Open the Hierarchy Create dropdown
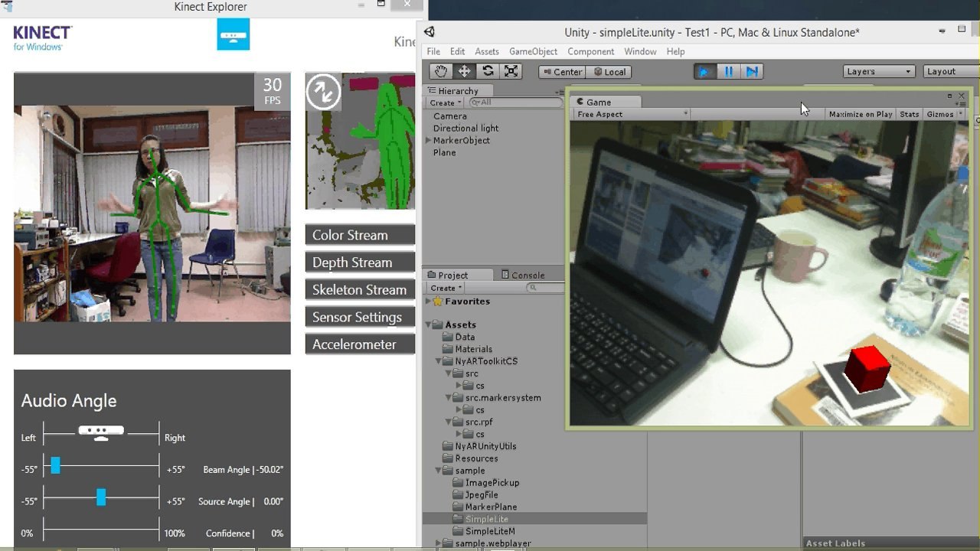980x551 pixels. 446,103
